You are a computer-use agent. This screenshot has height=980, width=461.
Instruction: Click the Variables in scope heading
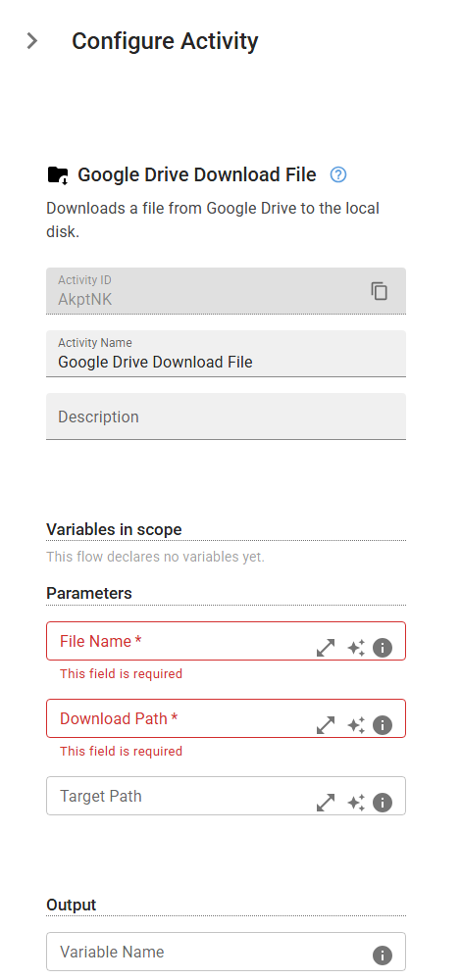coord(114,529)
